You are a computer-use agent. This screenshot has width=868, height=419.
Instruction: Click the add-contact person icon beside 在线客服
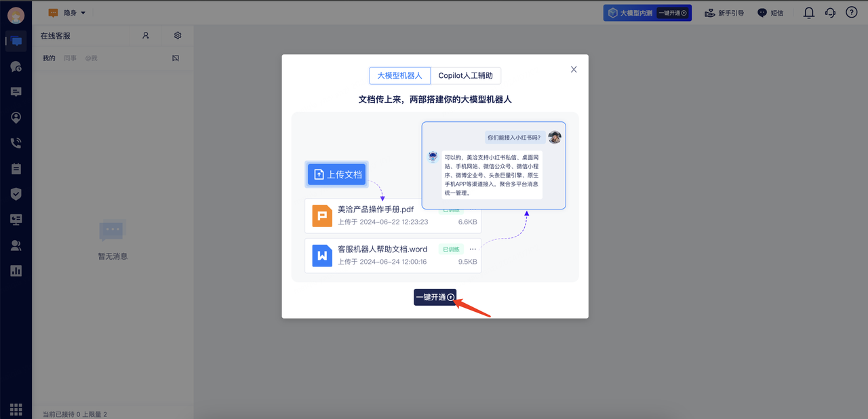pyautogui.click(x=145, y=35)
